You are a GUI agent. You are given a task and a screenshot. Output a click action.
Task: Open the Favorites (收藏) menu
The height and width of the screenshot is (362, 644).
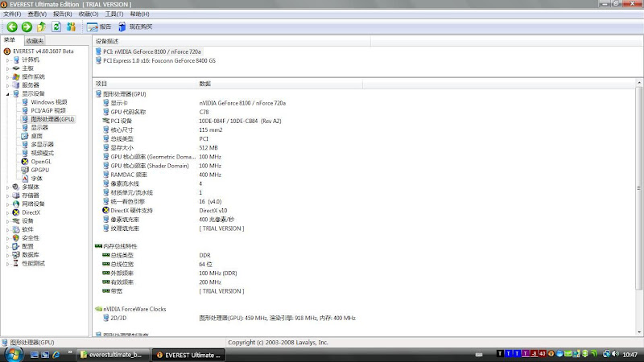pos(89,14)
